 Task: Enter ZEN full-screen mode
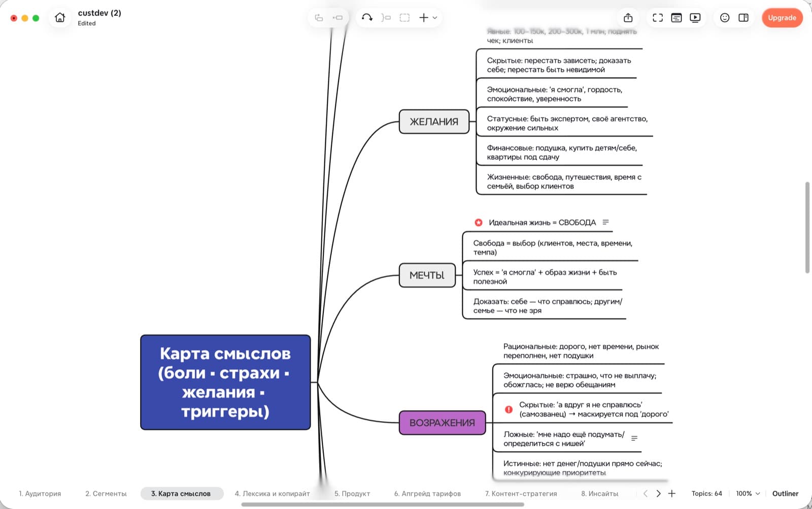pos(658,18)
